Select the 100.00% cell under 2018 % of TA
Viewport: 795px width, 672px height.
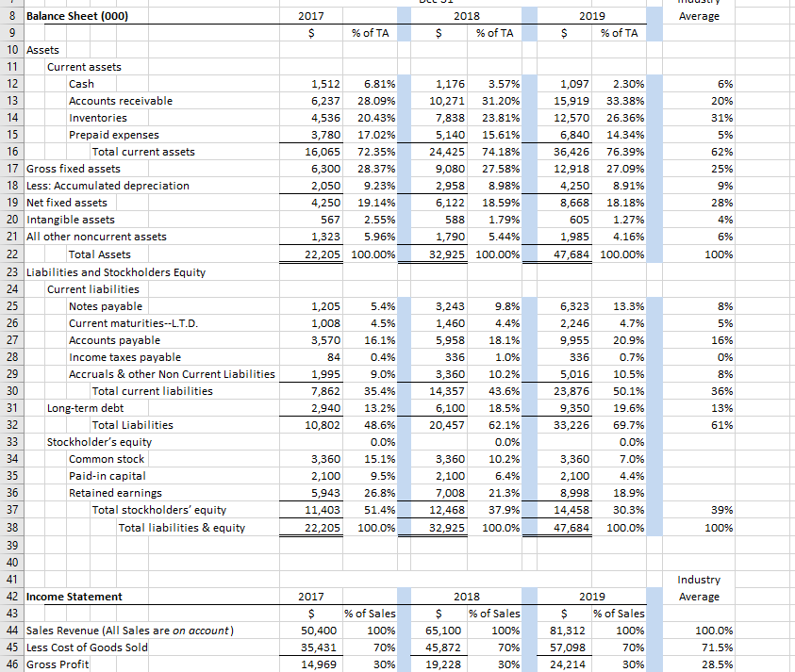point(494,254)
